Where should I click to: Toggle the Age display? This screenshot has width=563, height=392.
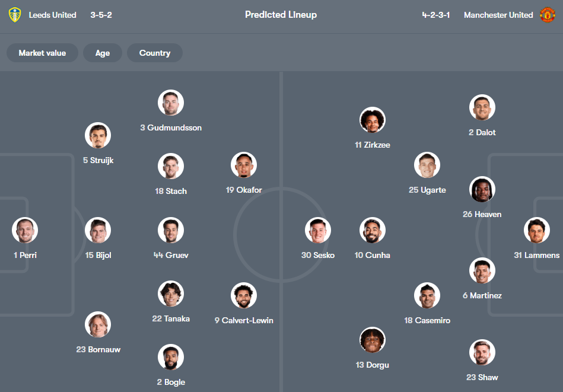click(x=102, y=53)
